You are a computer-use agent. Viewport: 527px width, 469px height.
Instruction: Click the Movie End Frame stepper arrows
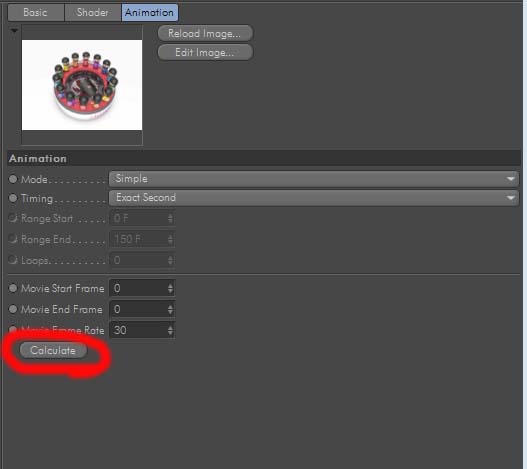coord(170,309)
